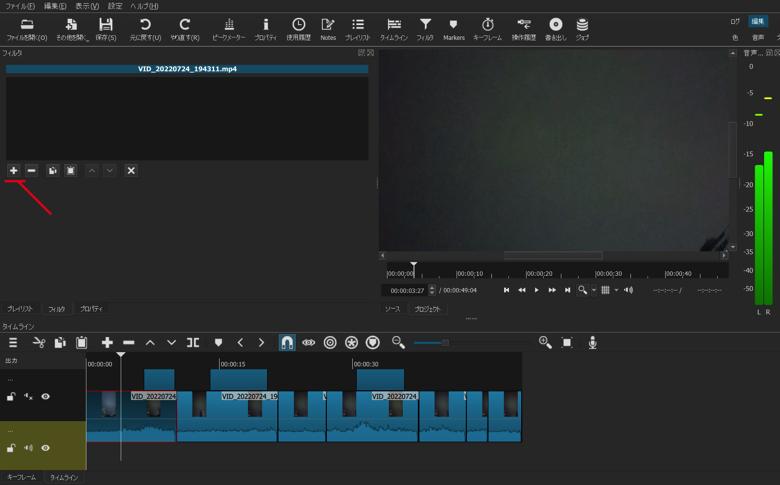
Task: Switch to the Keyframes bottom tab
Action: 21,477
